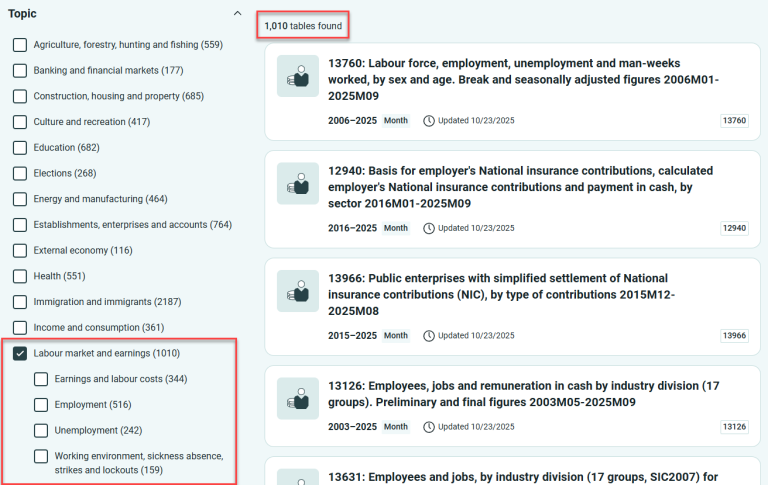
Task: Click the labour icon on table 13126 card
Action: [298, 398]
